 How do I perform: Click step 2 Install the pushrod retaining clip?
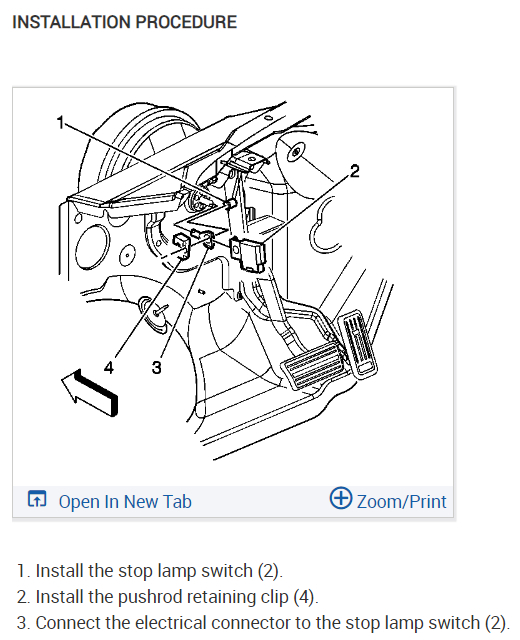[167, 596]
